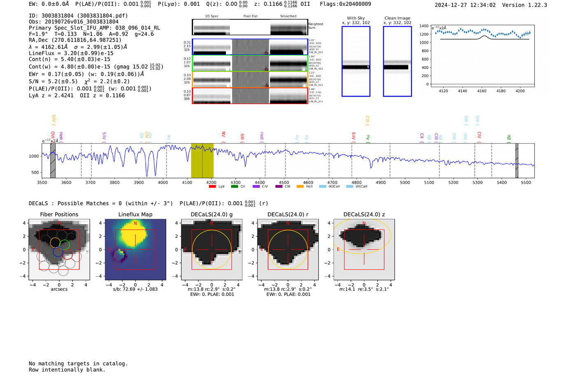576x392 pixels.
Task: Click the orange fiber circle
Action: (55, 242)
